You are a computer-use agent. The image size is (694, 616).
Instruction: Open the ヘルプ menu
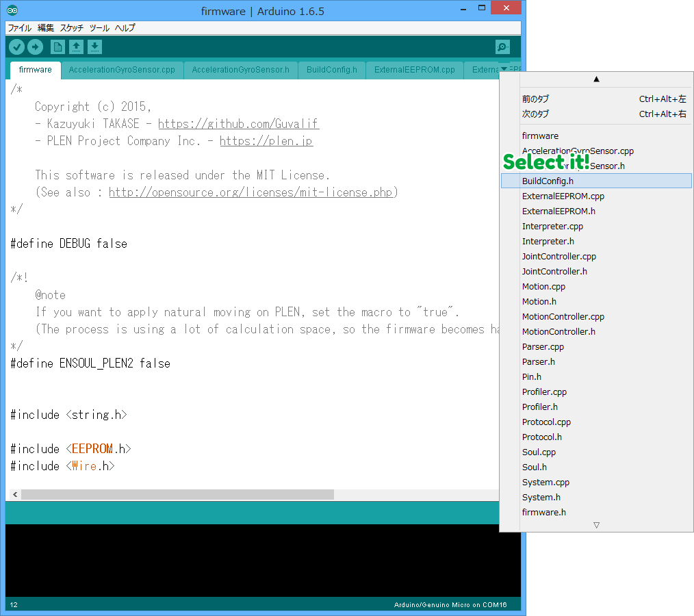pos(125,28)
